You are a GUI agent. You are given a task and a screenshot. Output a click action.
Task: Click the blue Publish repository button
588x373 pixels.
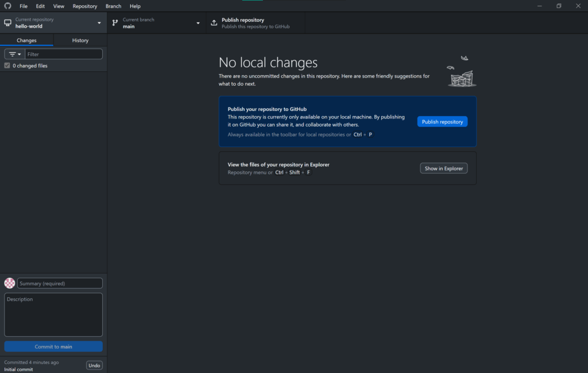442,122
